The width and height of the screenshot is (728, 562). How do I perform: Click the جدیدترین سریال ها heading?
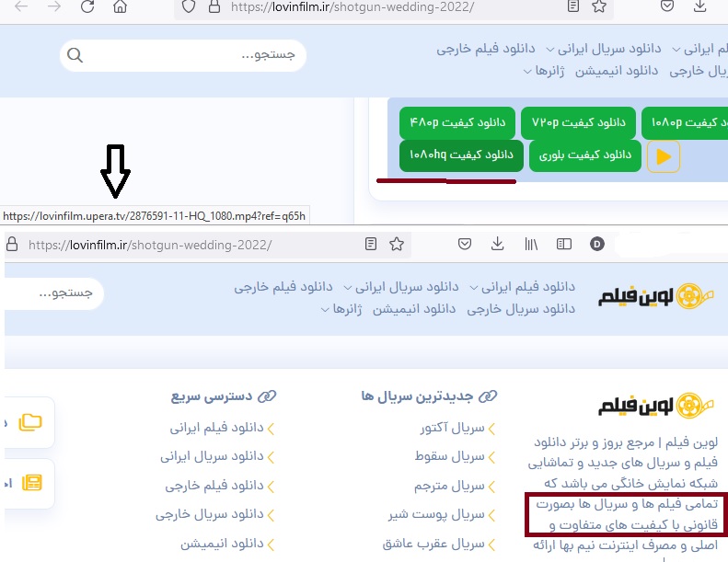pos(417,396)
